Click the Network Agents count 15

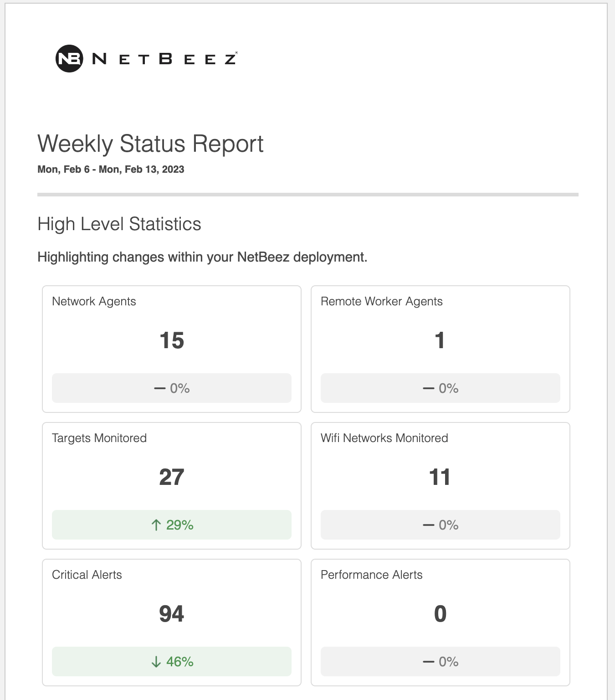(x=172, y=340)
